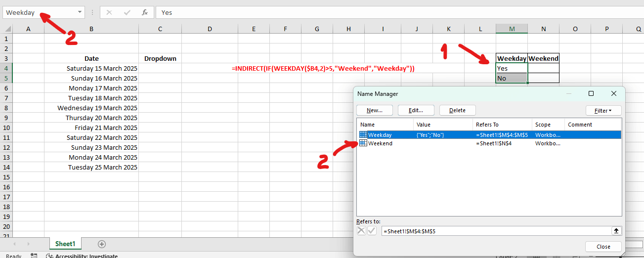Screen dimensions: 644x258
Task: Click the Insert Function fx icon
Action: coord(144,12)
